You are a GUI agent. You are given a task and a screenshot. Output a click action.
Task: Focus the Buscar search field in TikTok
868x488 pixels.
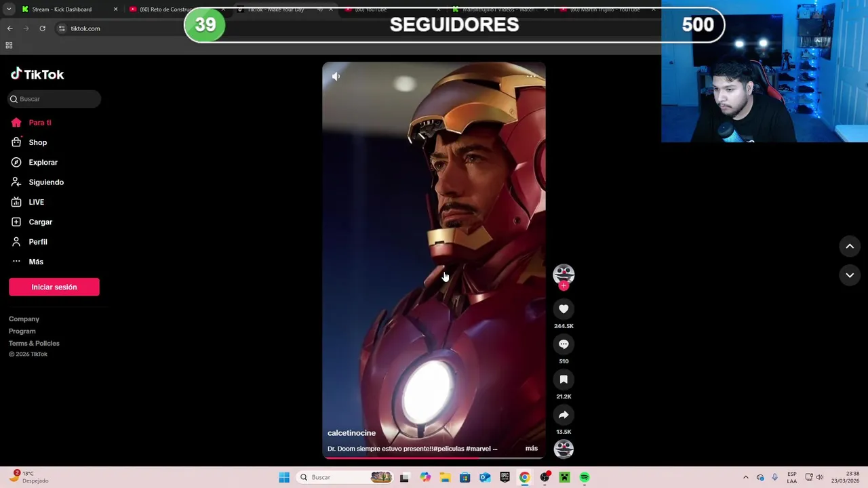point(54,99)
